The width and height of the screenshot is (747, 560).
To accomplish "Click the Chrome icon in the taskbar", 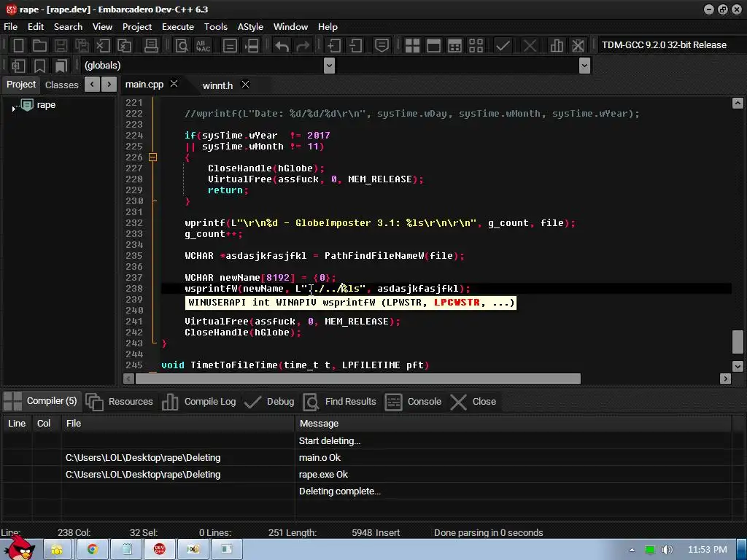I will pos(92,549).
